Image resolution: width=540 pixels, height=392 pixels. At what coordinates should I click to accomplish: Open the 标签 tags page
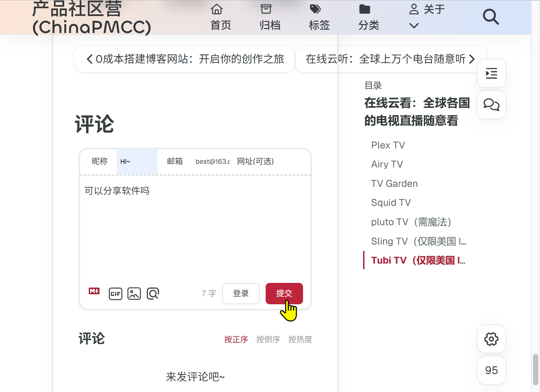pyautogui.click(x=319, y=17)
